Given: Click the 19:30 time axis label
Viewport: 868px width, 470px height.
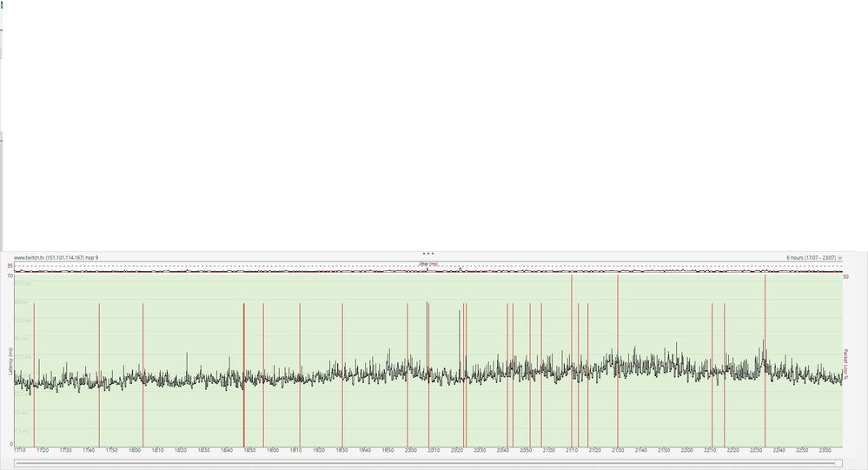Looking at the screenshot, I should coord(341,450).
